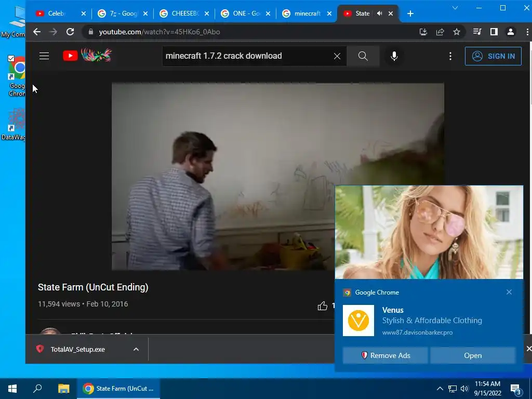This screenshot has width=532, height=399.
Task: Toggle the checkbox on Google Chrome desktop icon
Action: [x=11, y=58]
